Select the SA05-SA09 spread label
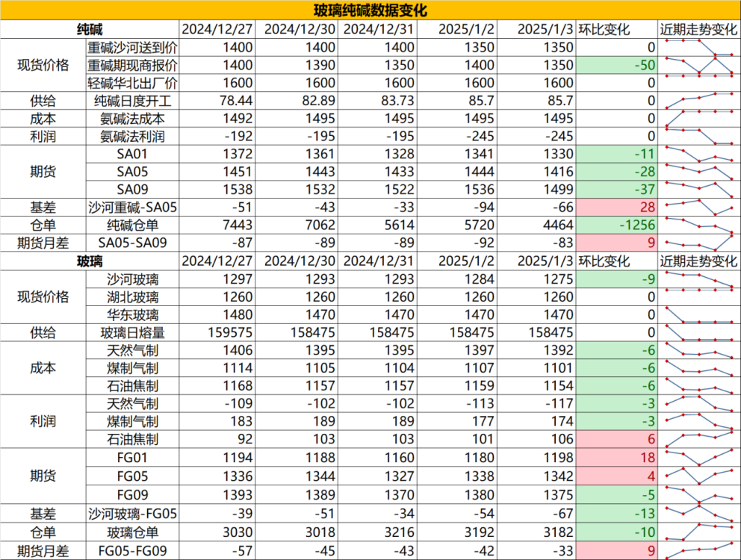Image resolution: width=741 pixels, height=560 pixels. click(x=132, y=243)
